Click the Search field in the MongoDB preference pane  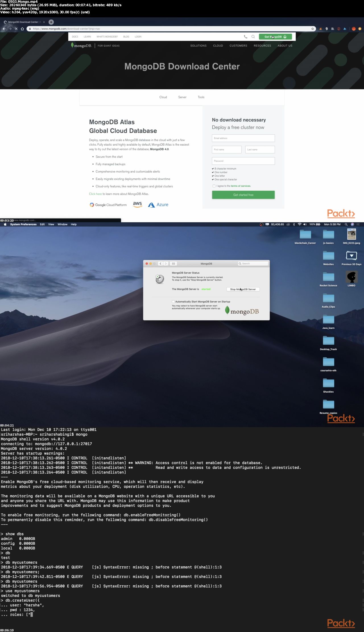253,263
